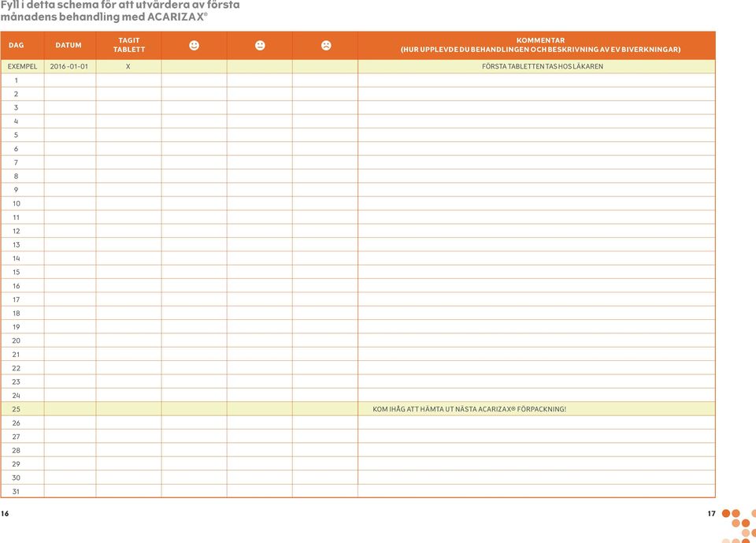
Task: Select day 8 row number
Action: tap(16, 177)
